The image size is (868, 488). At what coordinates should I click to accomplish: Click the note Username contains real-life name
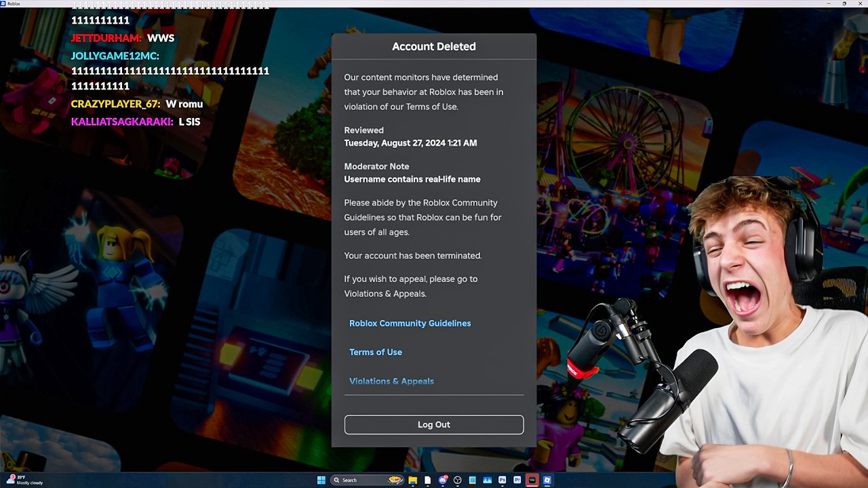click(412, 180)
